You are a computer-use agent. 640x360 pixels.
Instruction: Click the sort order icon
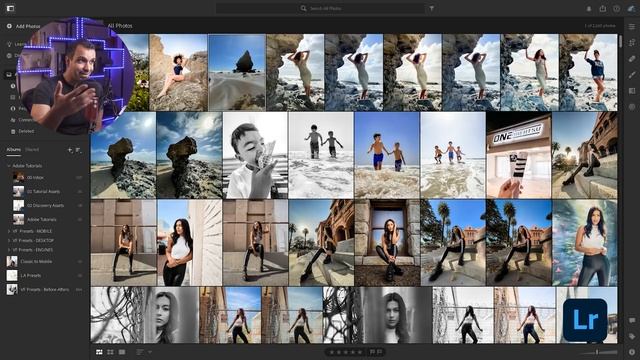point(140,352)
